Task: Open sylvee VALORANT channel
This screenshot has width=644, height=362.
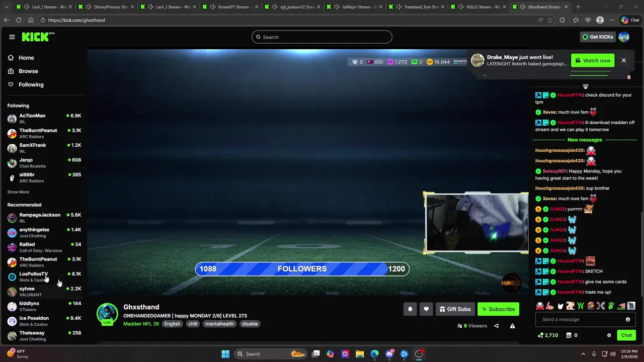Action: coord(44,292)
